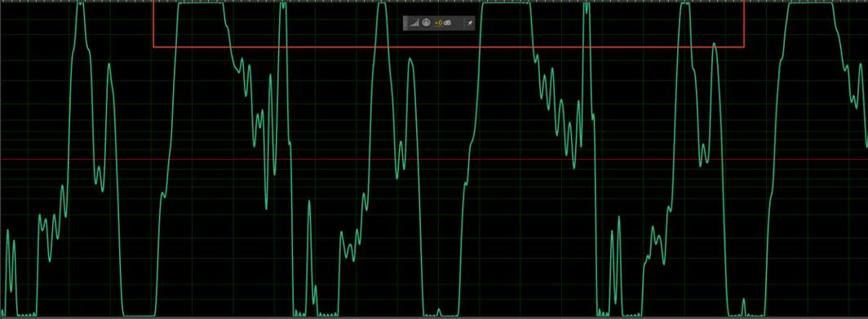Pin the floating gain HUD
This screenshot has height=319, width=868.
pyautogui.click(x=470, y=23)
